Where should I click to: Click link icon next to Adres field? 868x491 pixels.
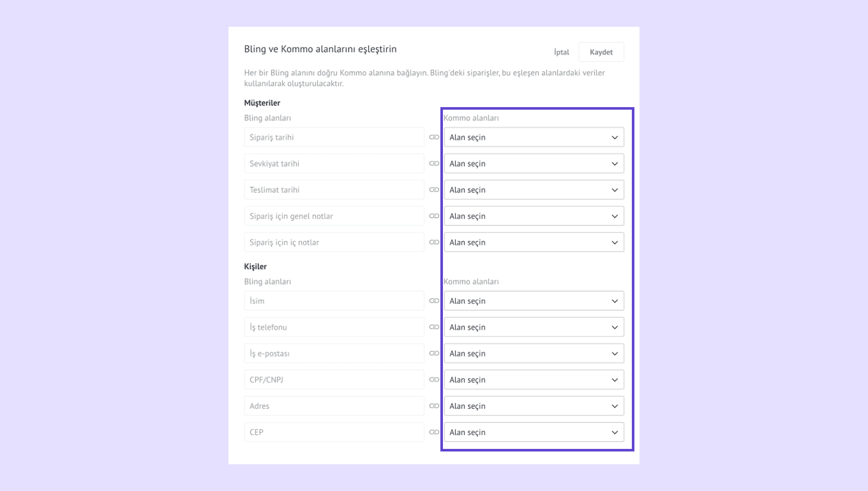coord(434,406)
